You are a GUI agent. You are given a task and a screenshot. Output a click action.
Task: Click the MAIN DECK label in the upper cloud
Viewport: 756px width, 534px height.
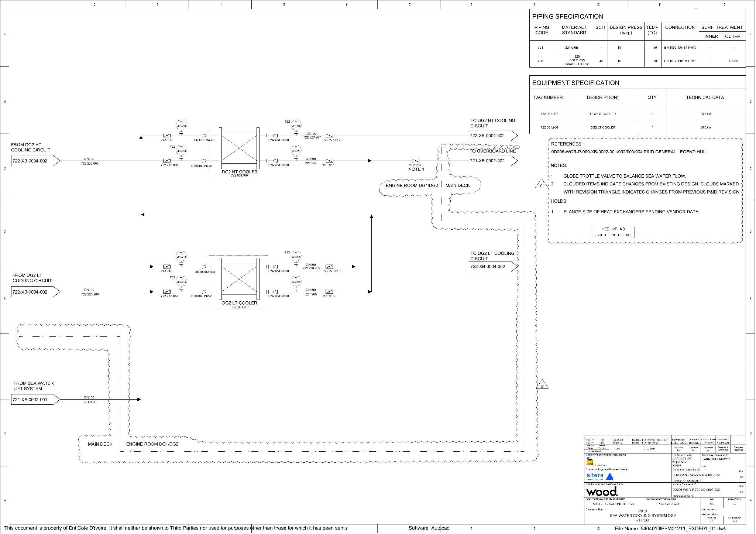pyautogui.click(x=457, y=185)
